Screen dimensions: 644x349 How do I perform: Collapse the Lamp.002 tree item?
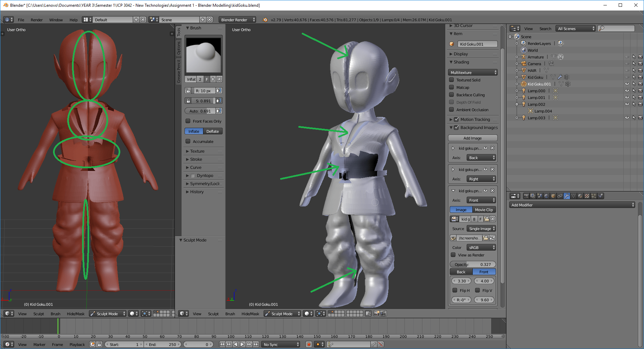tap(517, 104)
